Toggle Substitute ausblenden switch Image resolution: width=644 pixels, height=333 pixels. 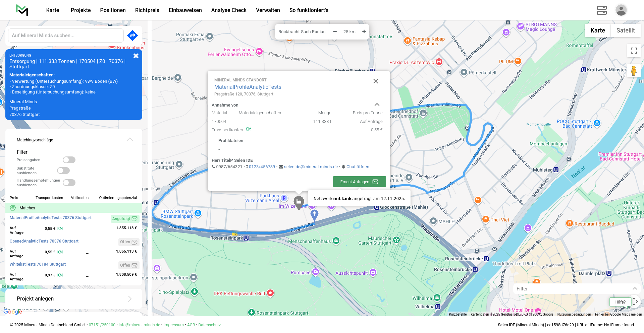point(63,171)
